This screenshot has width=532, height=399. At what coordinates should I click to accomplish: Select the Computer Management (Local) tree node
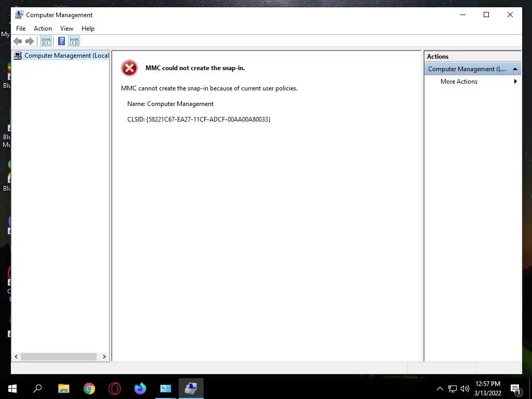(61, 56)
